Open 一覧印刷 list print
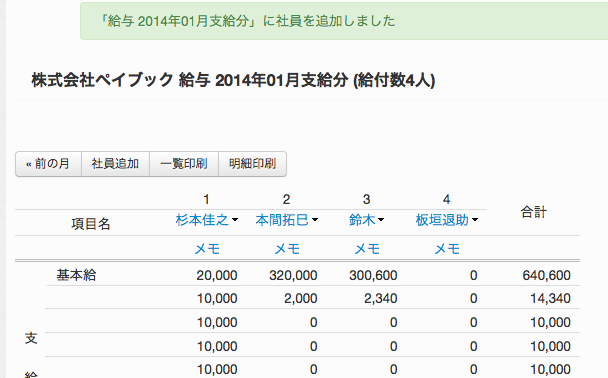The image size is (608, 378). pos(184,164)
